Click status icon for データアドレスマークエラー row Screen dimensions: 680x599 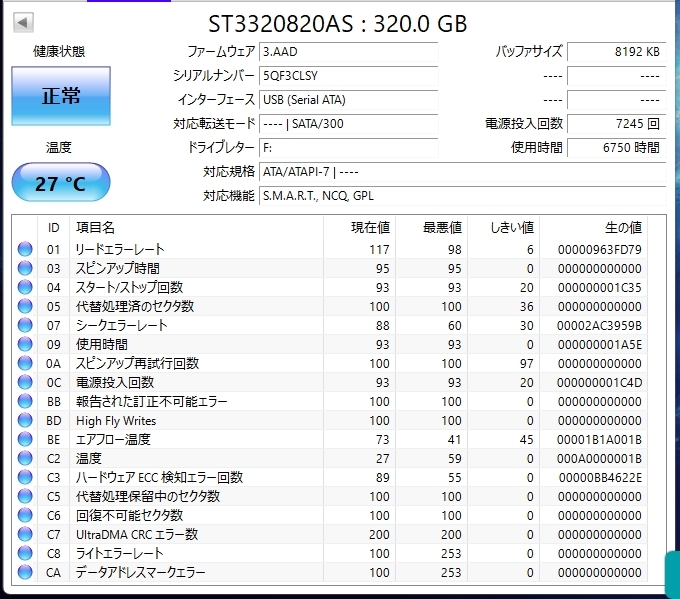25,573
